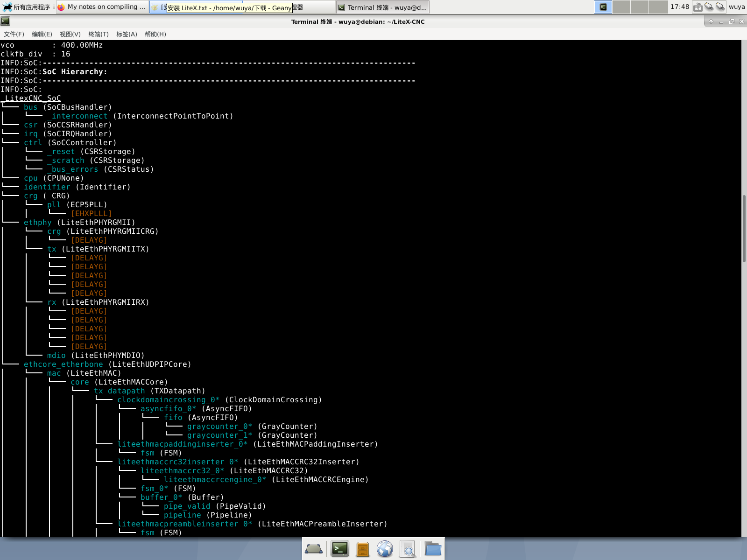747x560 pixels.
Task: Click the 'pipe_valid (PipeValid)' line
Action: 215,506
